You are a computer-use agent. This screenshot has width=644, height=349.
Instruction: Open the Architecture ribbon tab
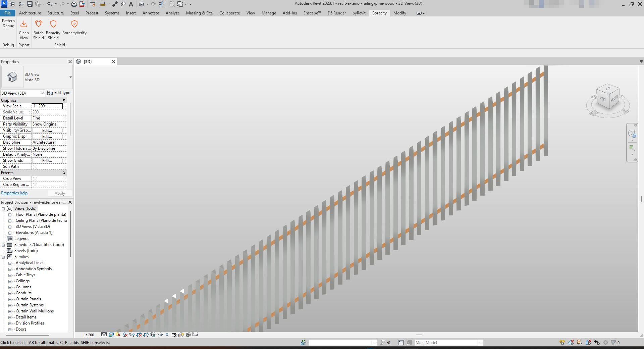pos(30,13)
